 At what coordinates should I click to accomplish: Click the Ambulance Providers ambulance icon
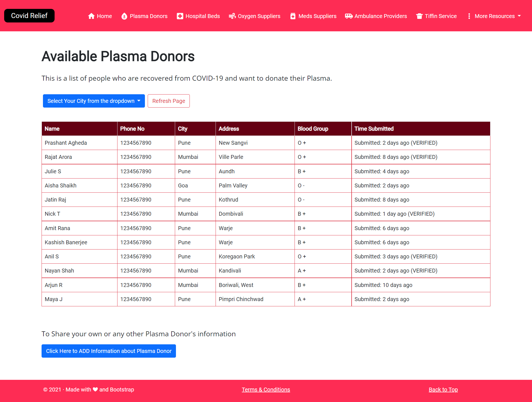pyautogui.click(x=349, y=16)
